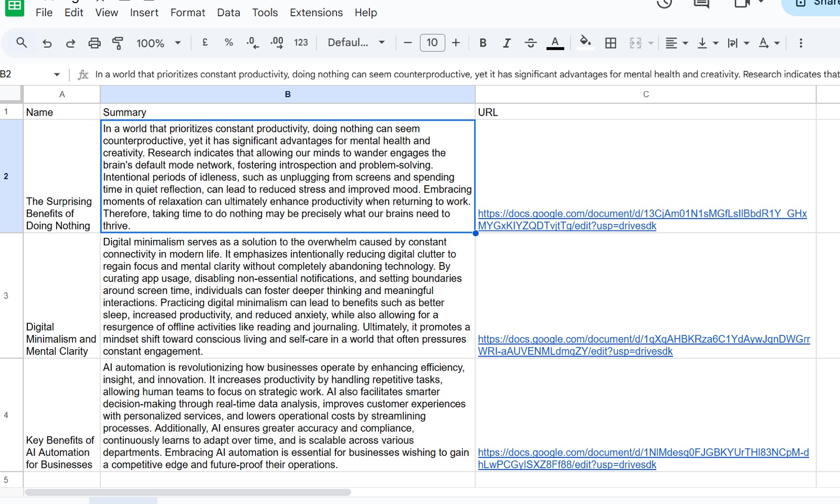Viewport: 840px width, 504px height.
Task: Undo the last action
Action: point(47,43)
